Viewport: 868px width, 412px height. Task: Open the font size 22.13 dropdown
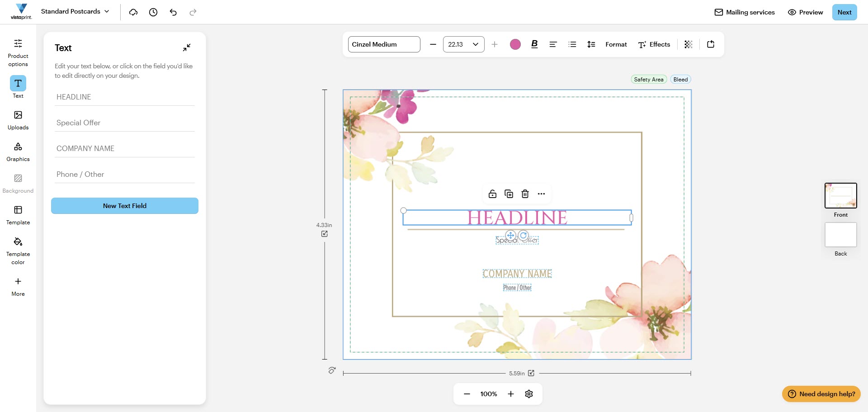[464, 44]
